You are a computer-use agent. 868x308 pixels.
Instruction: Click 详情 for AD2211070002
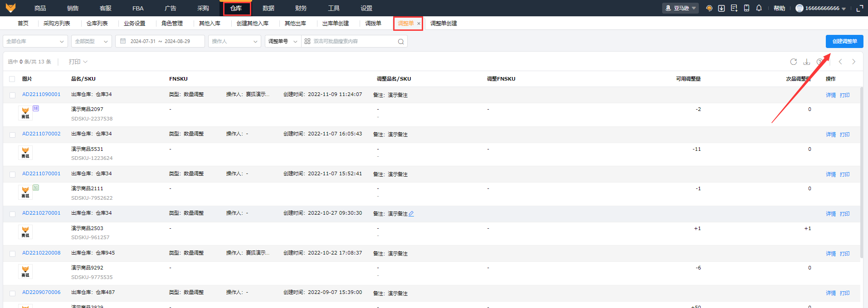[x=831, y=135]
